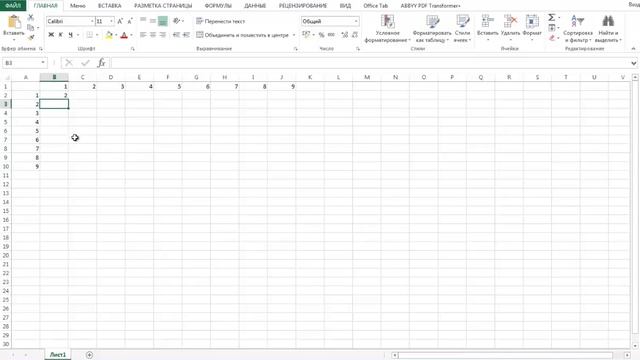Open the font size 11 dropdown

pyautogui.click(x=111, y=21)
